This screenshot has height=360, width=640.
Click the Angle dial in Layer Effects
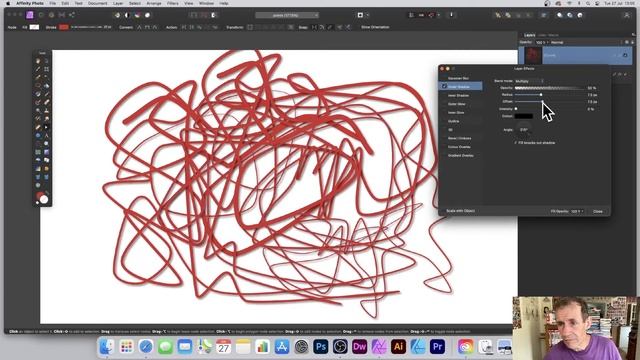click(524, 130)
